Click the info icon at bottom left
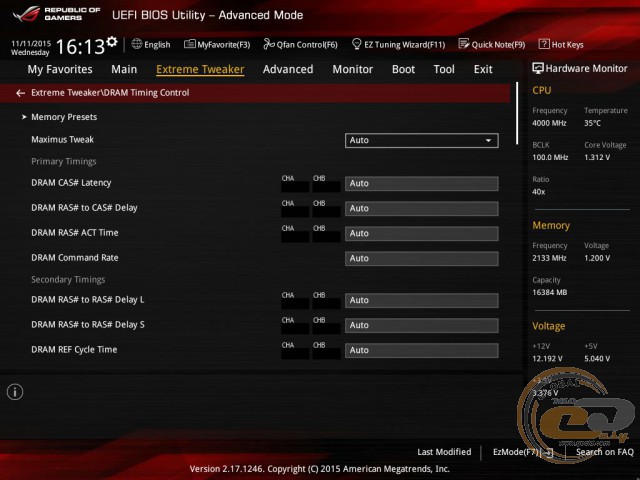Viewport: 640px width, 480px height. click(x=15, y=392)
